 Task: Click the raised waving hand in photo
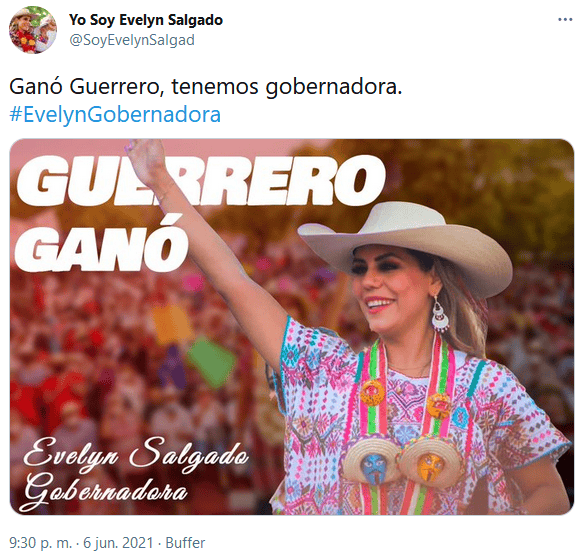tap(145, 161)
